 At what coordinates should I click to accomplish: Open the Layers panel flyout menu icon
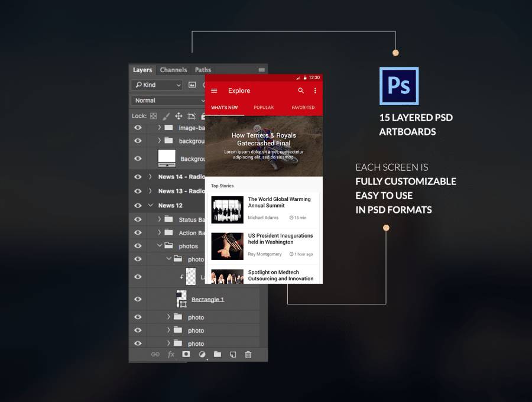coord(261,70)
